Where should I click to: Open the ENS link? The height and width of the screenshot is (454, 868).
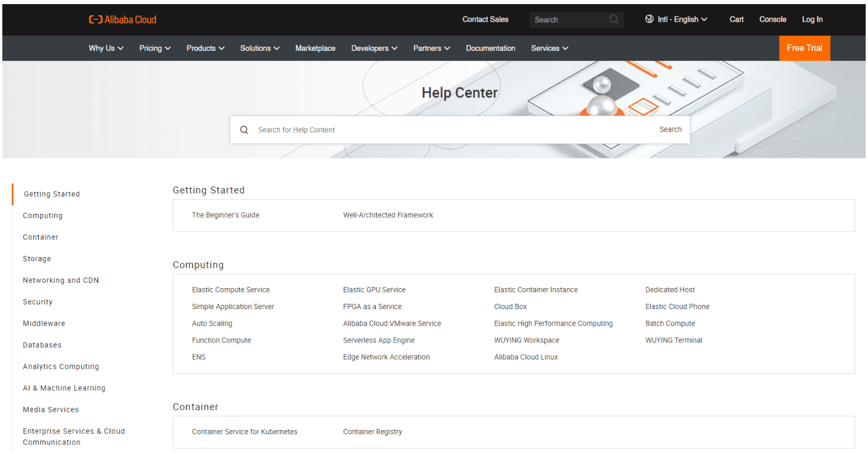[x=199, y=358]
